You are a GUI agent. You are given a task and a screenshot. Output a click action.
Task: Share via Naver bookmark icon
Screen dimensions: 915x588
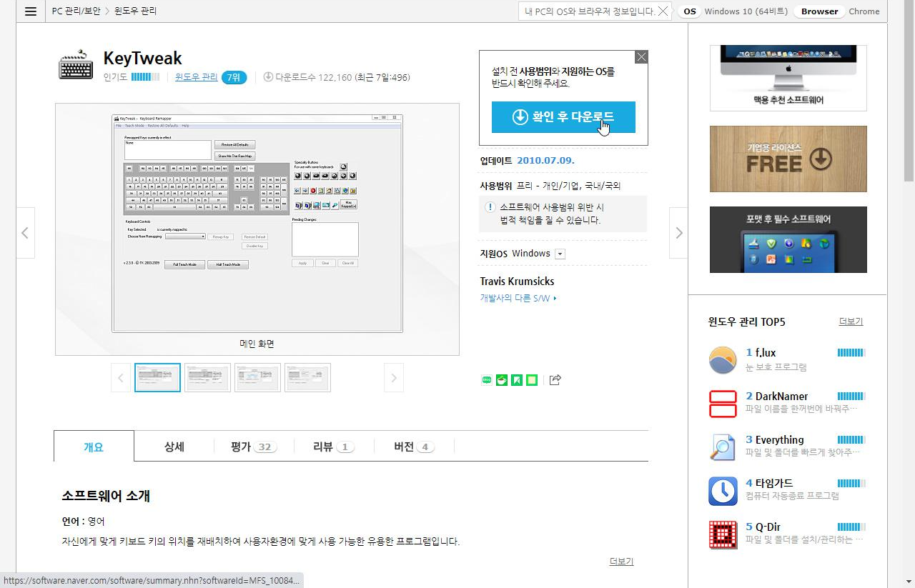click(517, 380)
